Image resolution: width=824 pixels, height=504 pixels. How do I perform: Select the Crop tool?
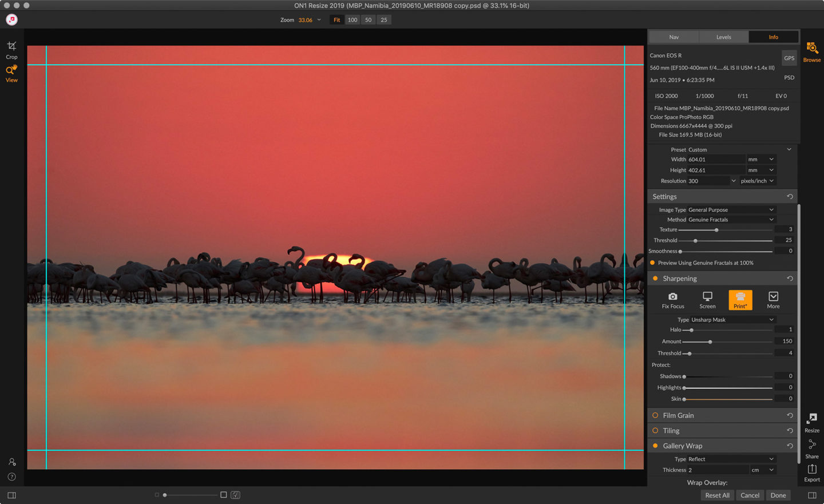pos(11,49)
